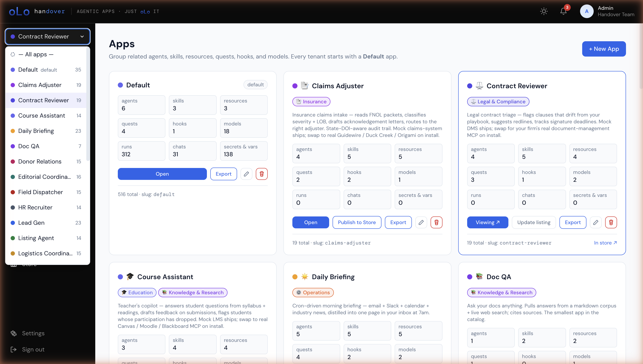
Task: Export the Default app
Action: [223, 174]
